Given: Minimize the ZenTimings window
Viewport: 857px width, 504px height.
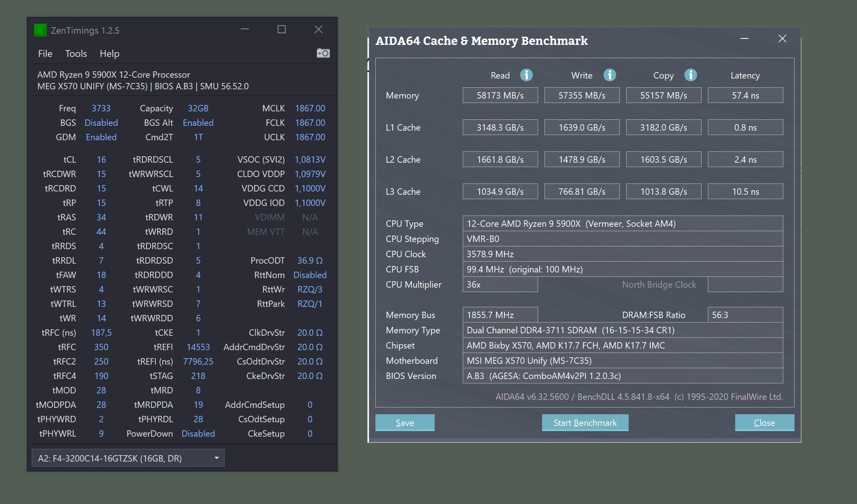Looking at the screenshot, I should tap(245, 29).
